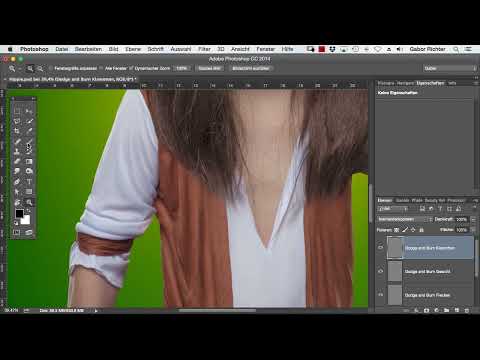Select the Brush tool
Viewport: 480px width, 360px height.
pyautogui.click(x=29, y=141)
